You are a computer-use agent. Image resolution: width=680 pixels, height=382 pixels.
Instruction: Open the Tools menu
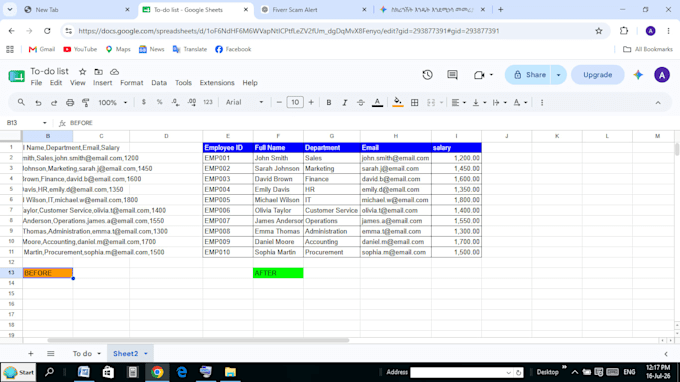[183, 83]
